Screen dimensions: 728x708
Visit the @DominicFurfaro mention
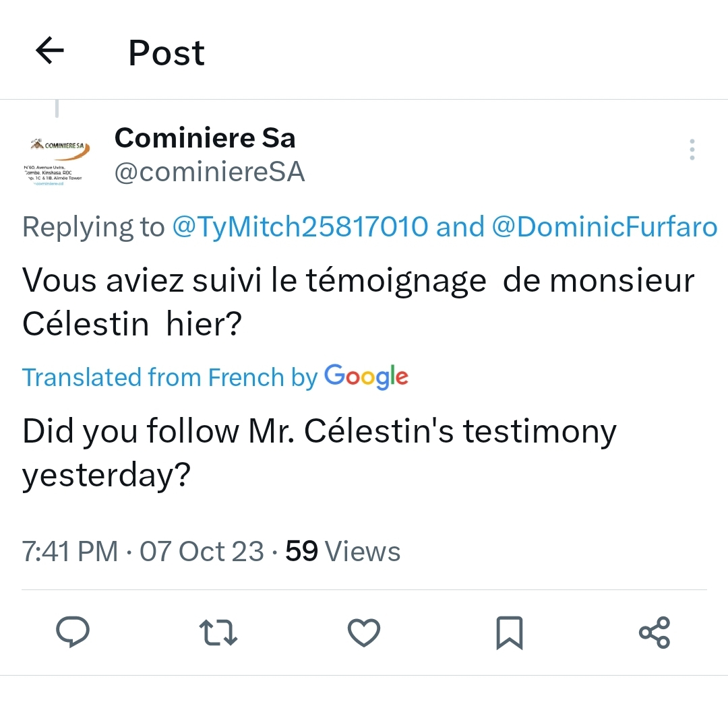point(605,227)
